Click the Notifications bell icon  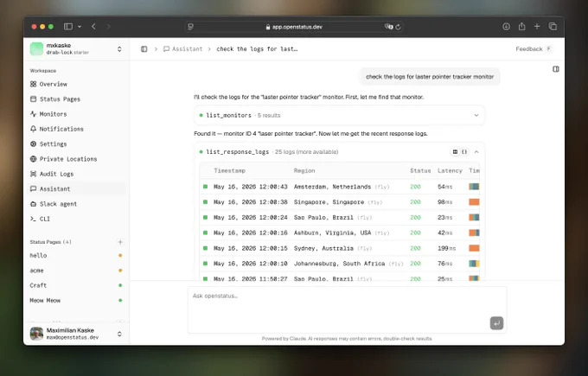[x=34, y=129]
